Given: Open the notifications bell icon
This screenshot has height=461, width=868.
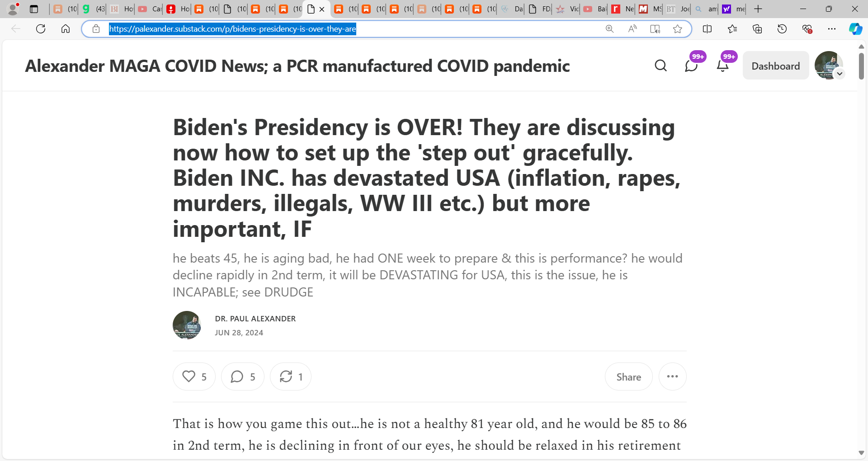Looking at the screenshot, I should click(723, 66).
